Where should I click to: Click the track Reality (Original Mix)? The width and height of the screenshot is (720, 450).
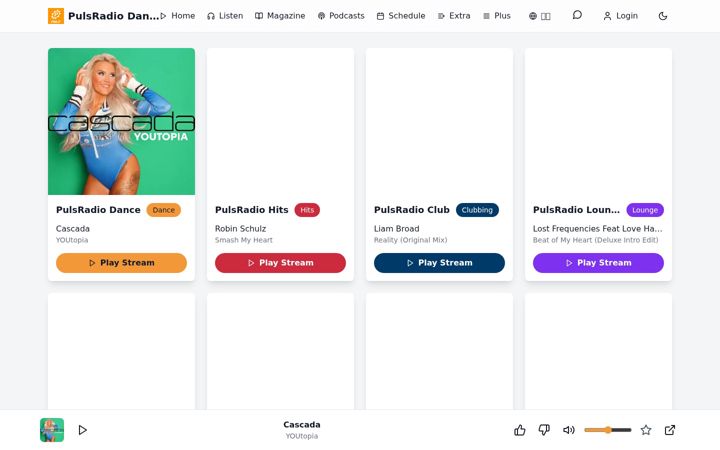click(411, 240)
